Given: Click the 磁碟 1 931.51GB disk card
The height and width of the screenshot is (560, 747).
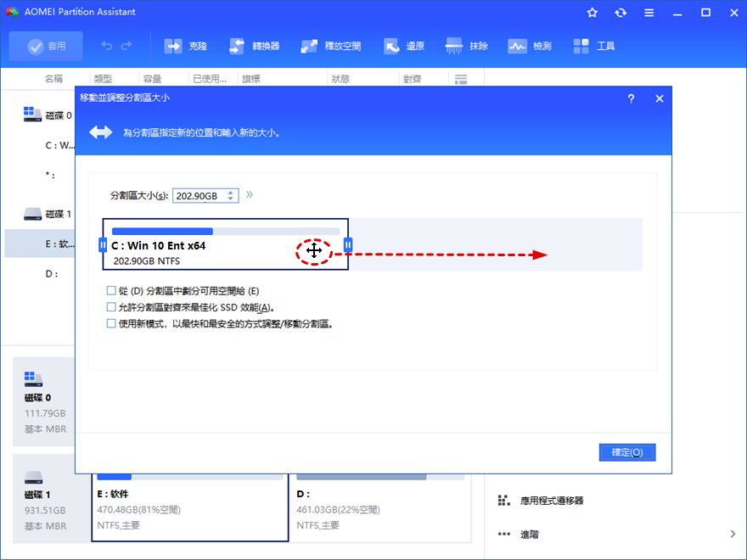Looking at the screenshot, I should [51, 499].
